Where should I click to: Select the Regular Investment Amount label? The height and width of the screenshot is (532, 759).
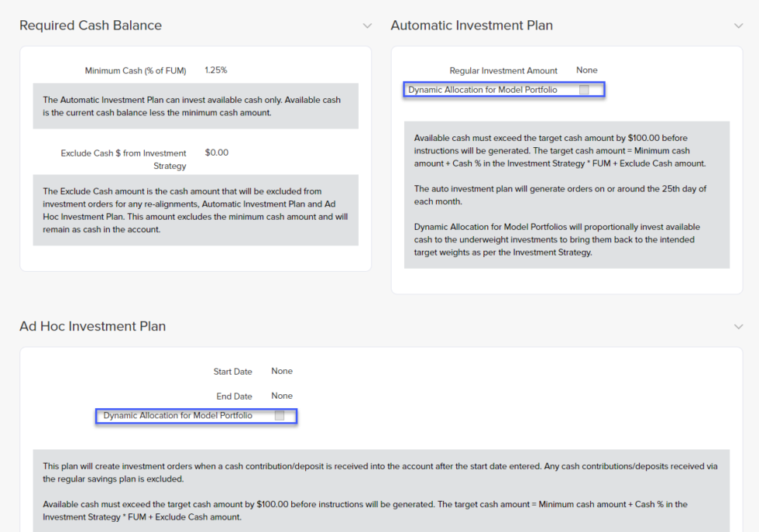pyautogui.click(x=505, y=70)
